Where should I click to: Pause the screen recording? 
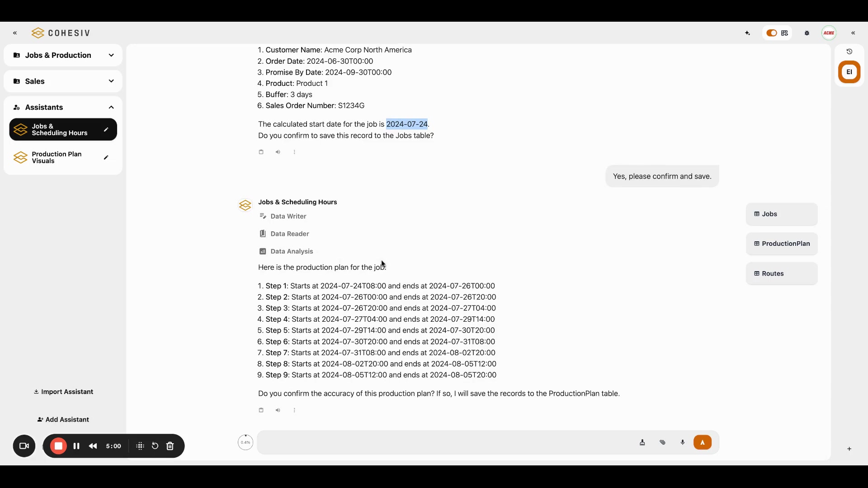[76, 446]
